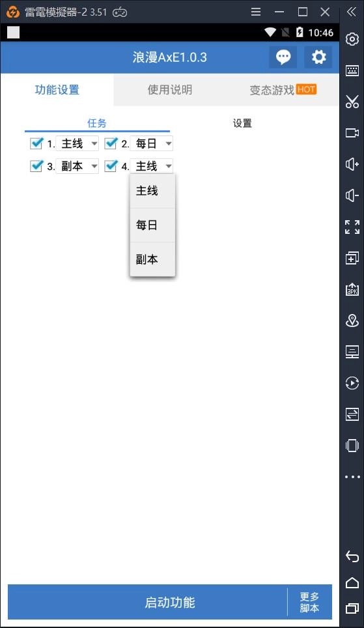Uncheck the checkbox for task 3
The width and height of the screenshot is (364, 628).
(x=36, y=165)
